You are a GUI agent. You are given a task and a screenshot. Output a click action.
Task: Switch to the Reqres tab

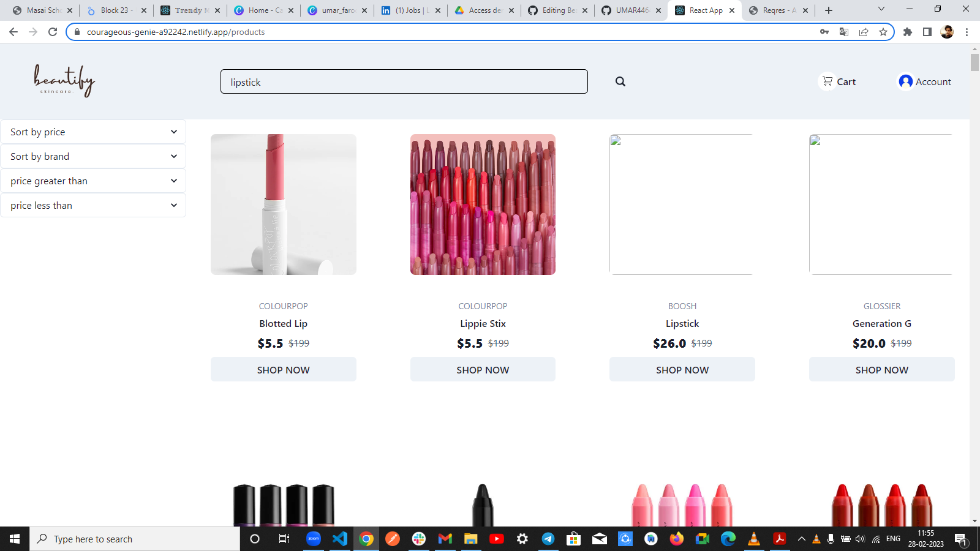coord(778,10)
